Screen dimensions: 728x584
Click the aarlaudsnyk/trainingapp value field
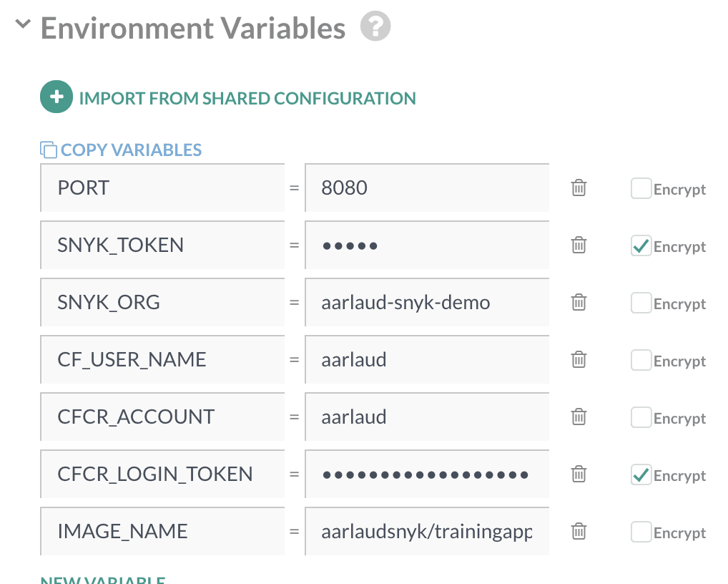pyautogui.click(x=427, y=531)
